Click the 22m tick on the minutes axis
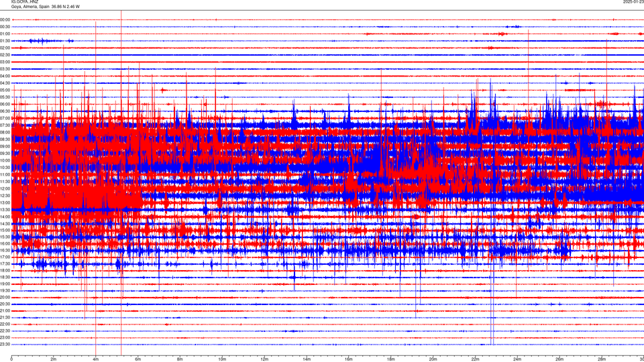This screenshot has height=362, width=644. tap(475, 359)
